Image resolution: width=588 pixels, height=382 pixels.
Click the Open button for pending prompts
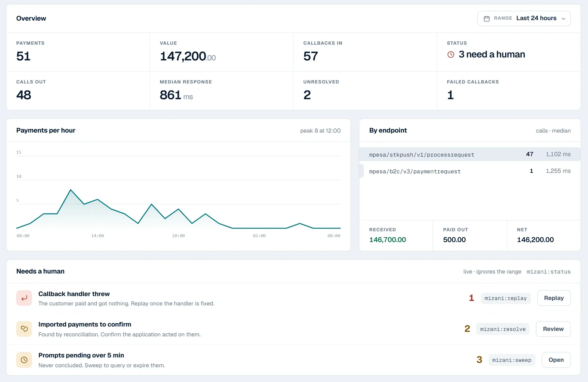pos(556,360)
